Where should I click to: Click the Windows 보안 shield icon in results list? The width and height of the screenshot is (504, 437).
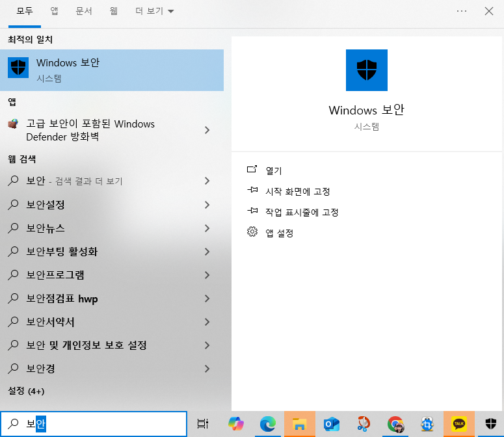pos(18,68)
